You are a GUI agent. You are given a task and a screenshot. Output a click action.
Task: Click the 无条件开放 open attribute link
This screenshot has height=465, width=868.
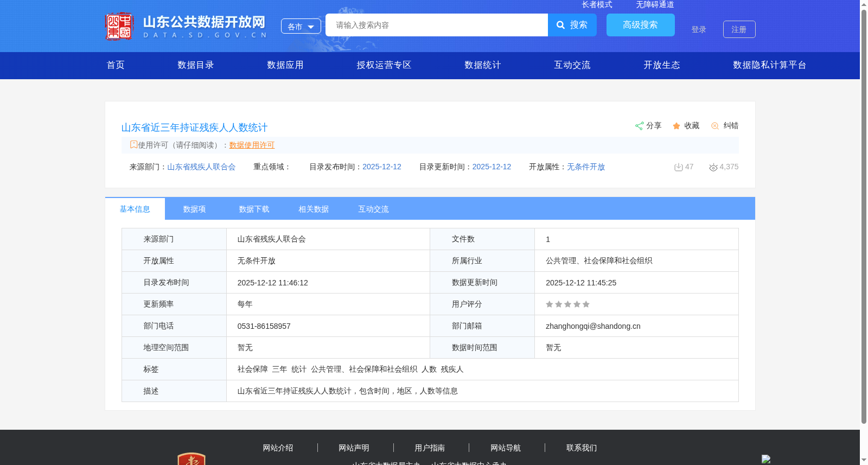click(586, 167)
